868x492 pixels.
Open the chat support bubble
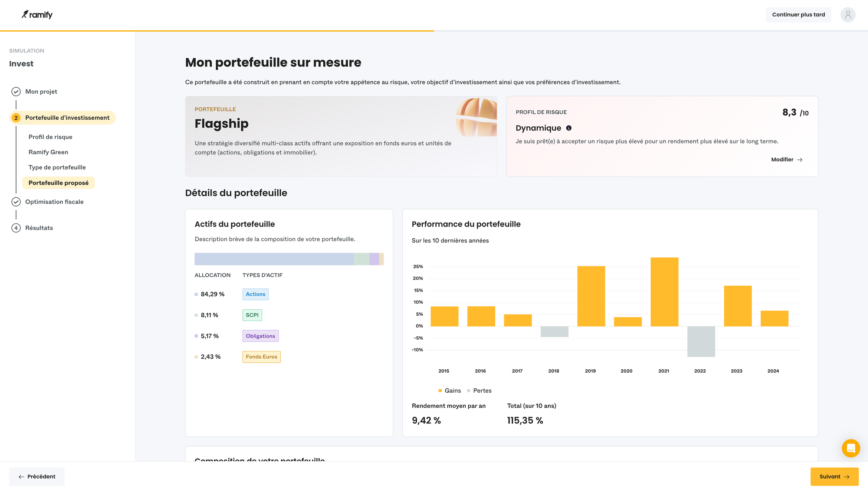click(851, 448)
